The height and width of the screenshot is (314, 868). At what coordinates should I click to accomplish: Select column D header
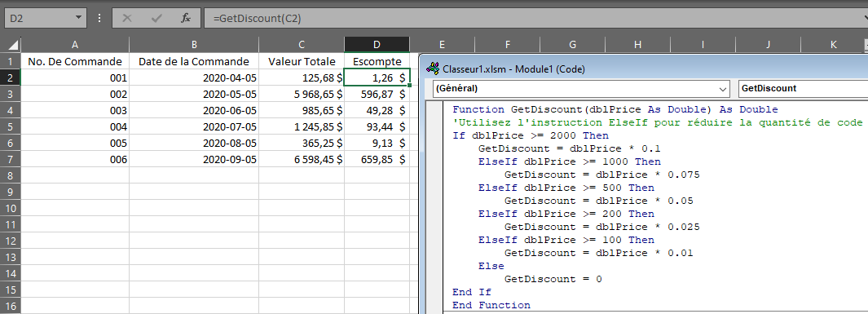pos(377,45)
